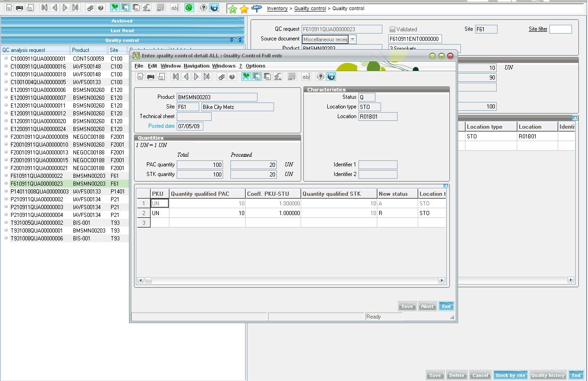
Task: Select row C1000911QUA00000001 in the list
Action: point(64,58)
